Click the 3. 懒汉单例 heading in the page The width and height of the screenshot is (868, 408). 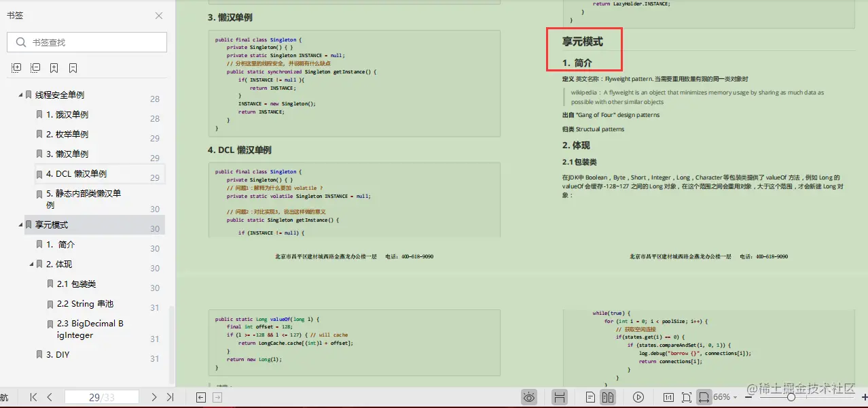230,17
